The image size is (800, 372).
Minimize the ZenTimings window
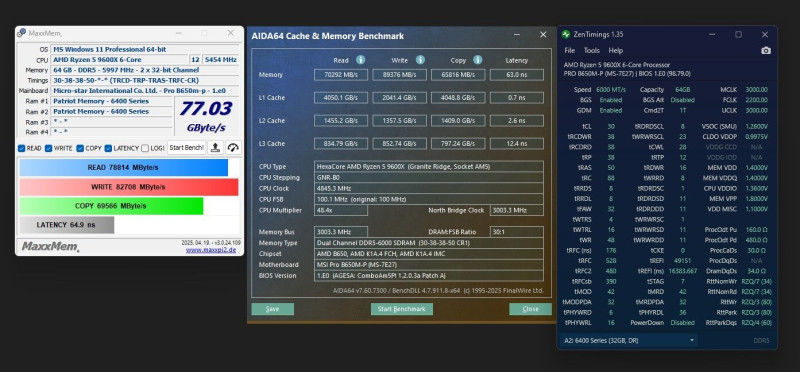click(x=712, y=34)
